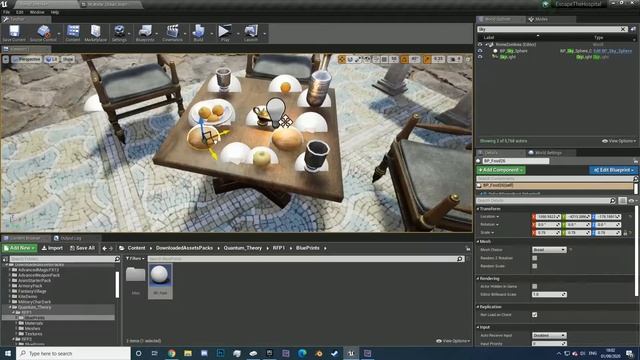Toggle rotation snapping in the viewport toolbar

(x=404, y=60)
